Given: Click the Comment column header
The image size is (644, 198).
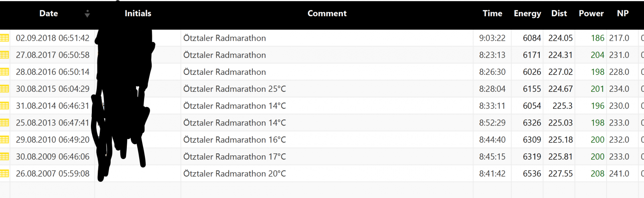Looking at the screenshot, I should [327, 14].
